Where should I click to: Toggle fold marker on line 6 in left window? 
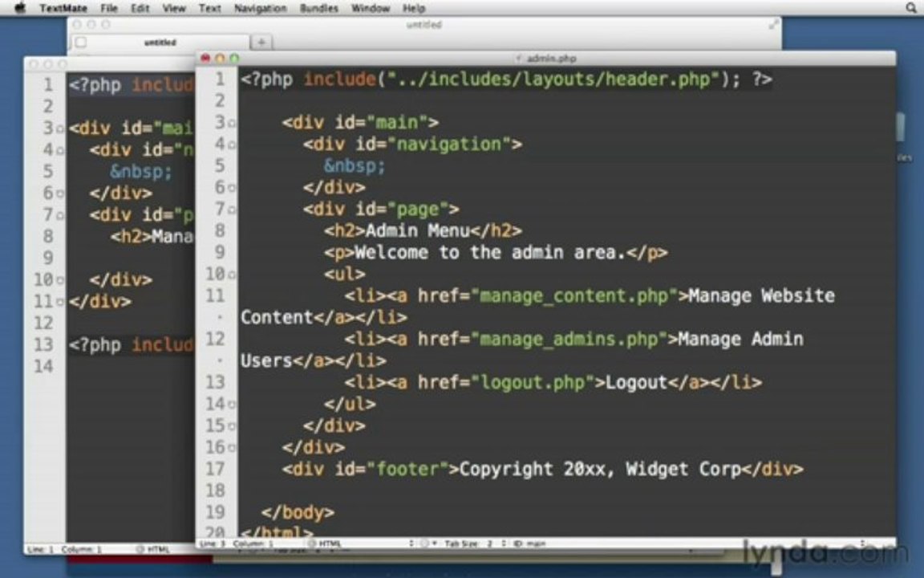60,194
